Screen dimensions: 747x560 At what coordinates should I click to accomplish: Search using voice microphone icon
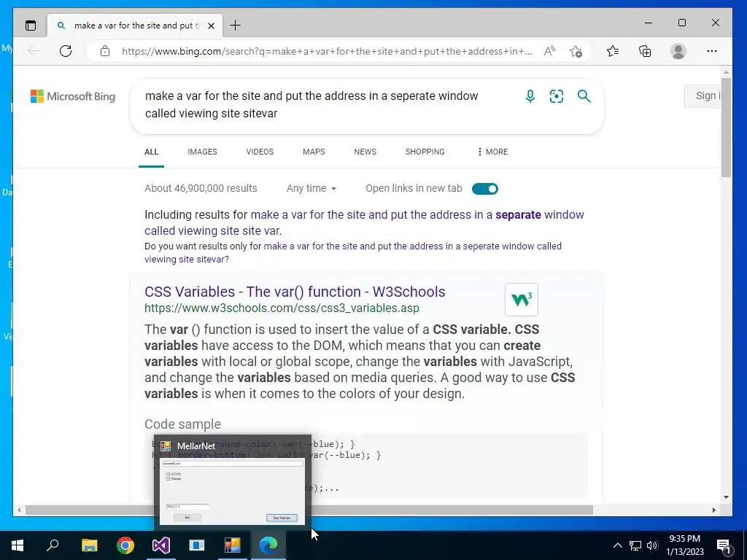(x=530, y=96)
